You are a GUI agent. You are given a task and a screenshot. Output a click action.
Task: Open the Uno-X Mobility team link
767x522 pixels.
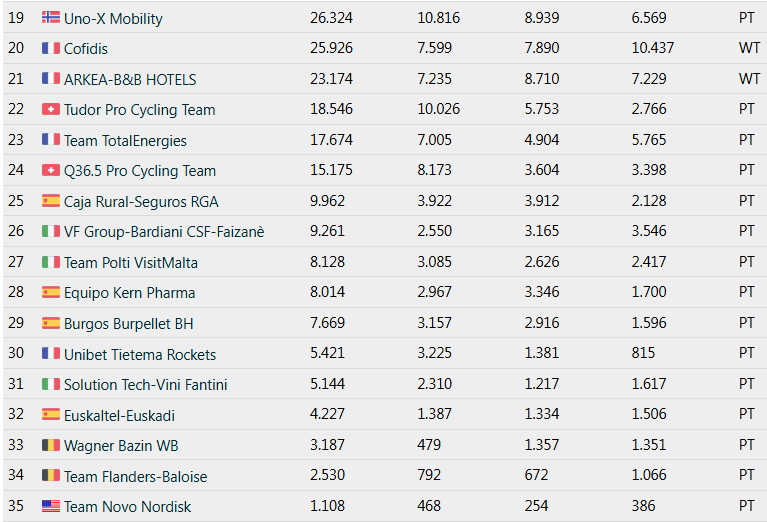(x=113, y=18)
